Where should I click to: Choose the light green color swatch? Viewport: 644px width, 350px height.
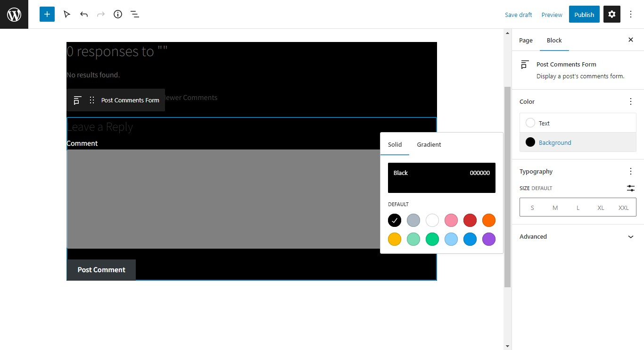[413, 239]
